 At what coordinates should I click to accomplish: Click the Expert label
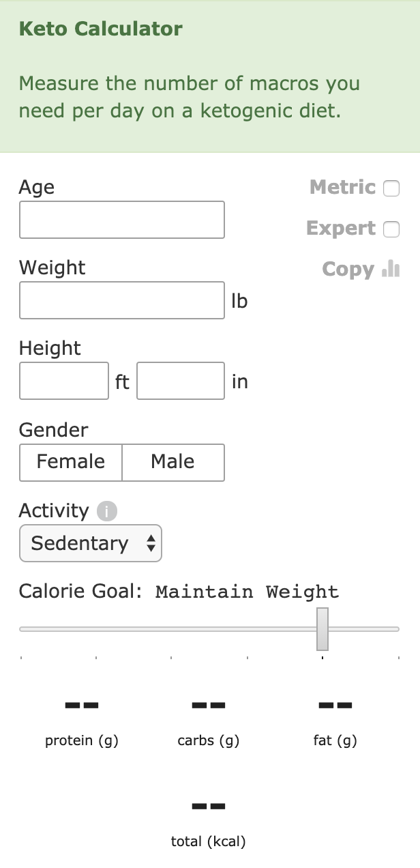tap(341, 228)
